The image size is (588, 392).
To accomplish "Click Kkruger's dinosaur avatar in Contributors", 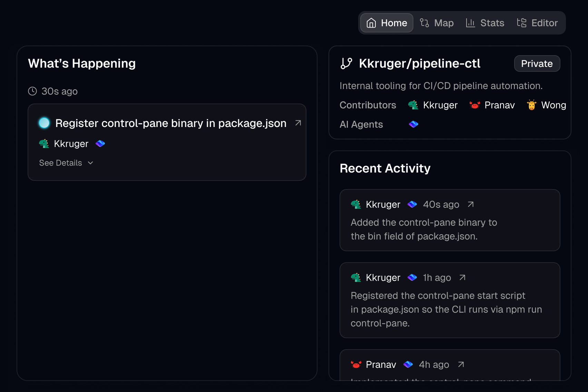I will pyautogui.click(x=413, y=105).
